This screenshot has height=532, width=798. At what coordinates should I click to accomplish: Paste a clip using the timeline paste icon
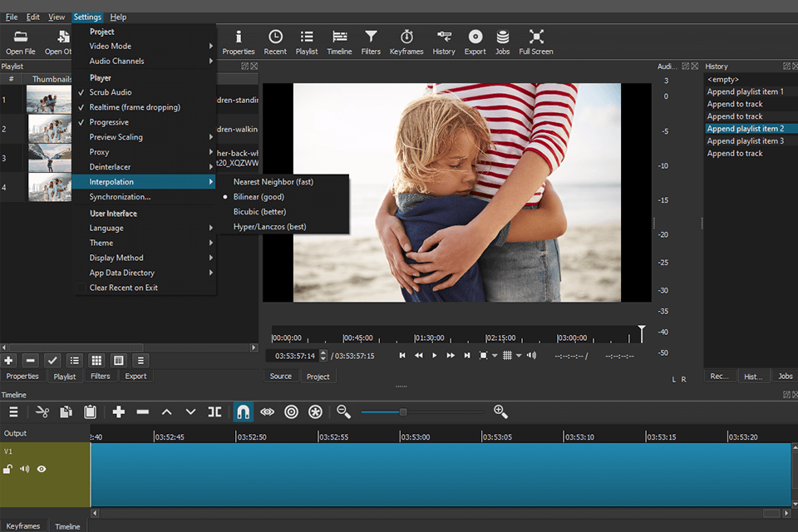90,411
